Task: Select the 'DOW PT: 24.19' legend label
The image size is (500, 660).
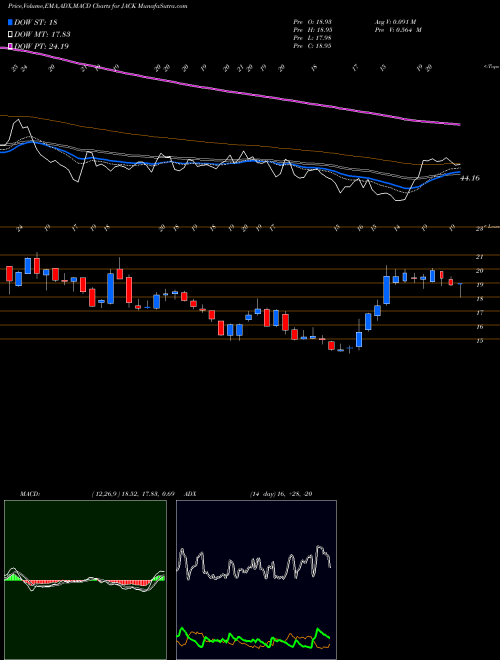Action: (42, 46)
